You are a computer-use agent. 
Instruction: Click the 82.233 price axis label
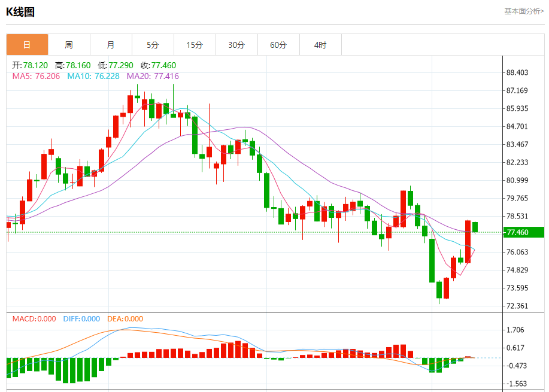517,162
